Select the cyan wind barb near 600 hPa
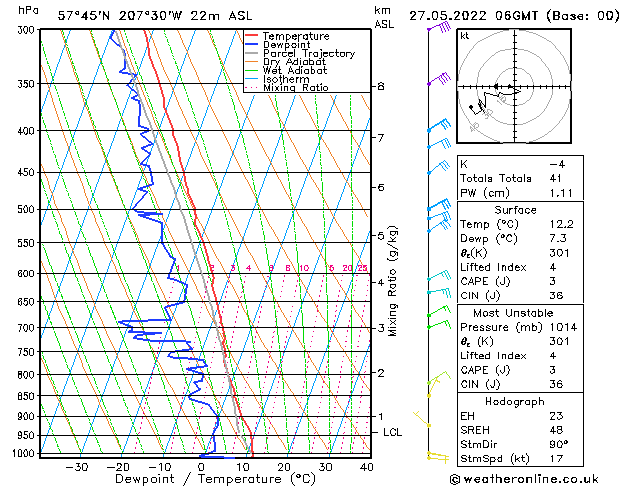The width and height of the screenshot is (629, 486). (437, 276)
